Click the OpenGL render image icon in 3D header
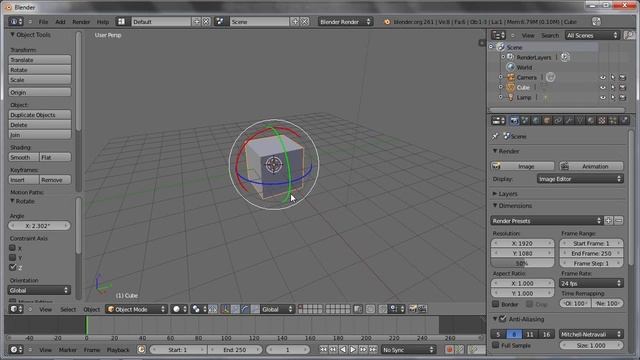The image size is (640, 360). point(413,309)
